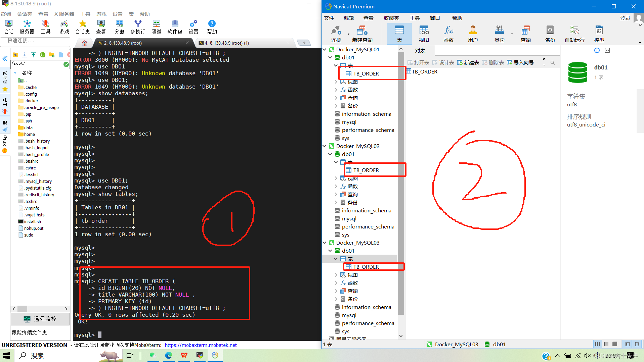This screenshot has width=644, height=362.
Task: Select install.sh in SFTP file list
Action: tap(32, 221)
